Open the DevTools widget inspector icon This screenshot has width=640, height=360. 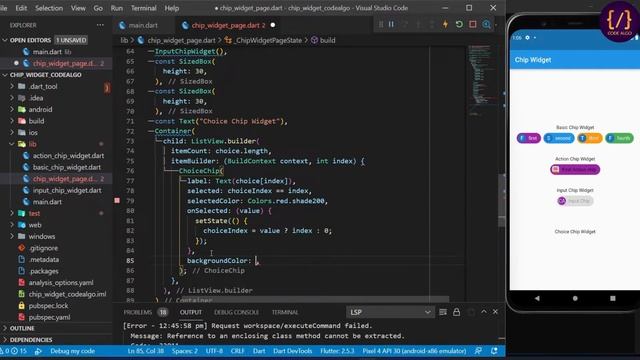(x=486, y=24)
